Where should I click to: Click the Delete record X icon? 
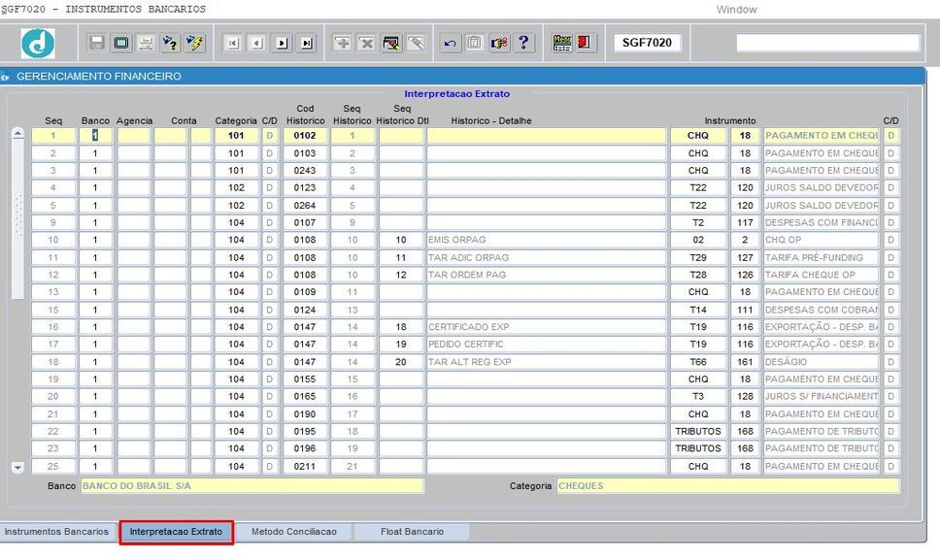point(367,43)
